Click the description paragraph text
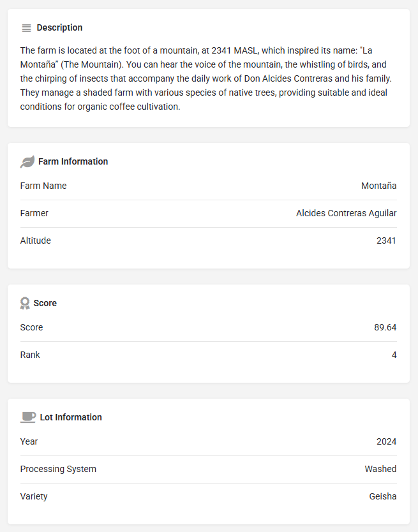This screenshot has width=418, height=532. click(205, 78)
